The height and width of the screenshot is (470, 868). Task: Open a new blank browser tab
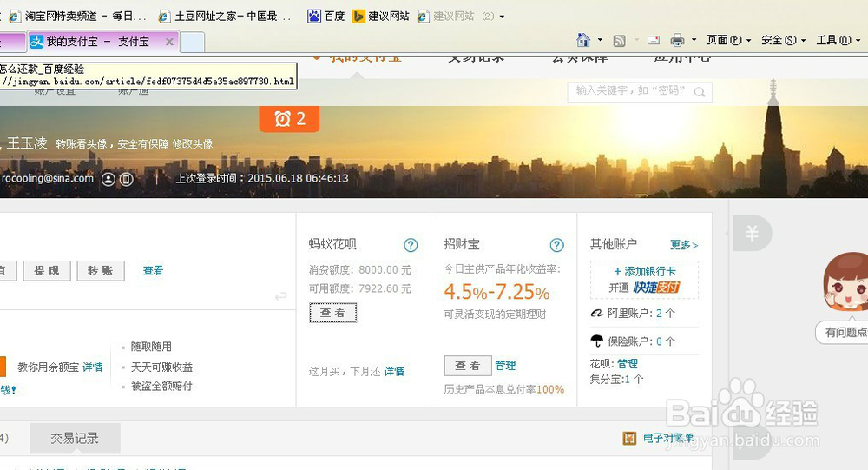tap(192, 42)
